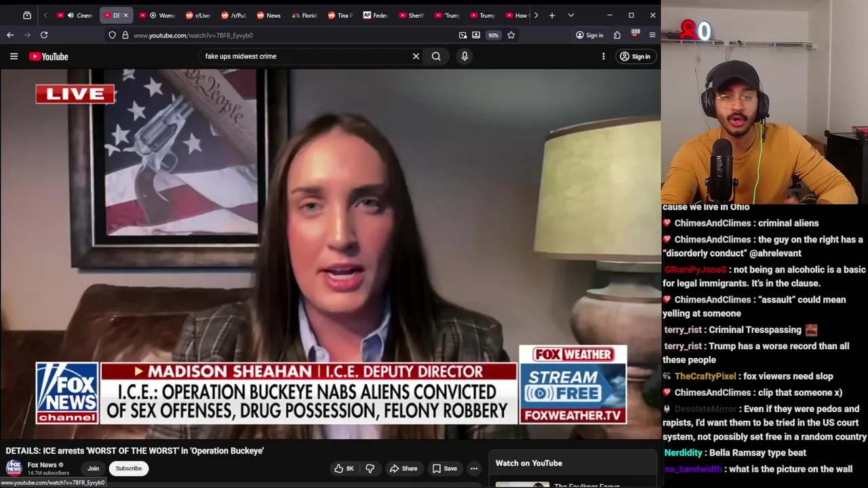Share the video via Share button
The width and height of the screenshot is (868, 488).
(x=403, y=468)
